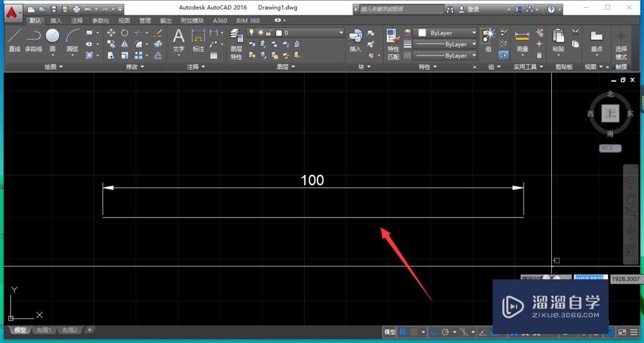Click the Explode tool icon
Image resolution: width=644 pixels, height=343 pixels.
click(x=158, y=44)
